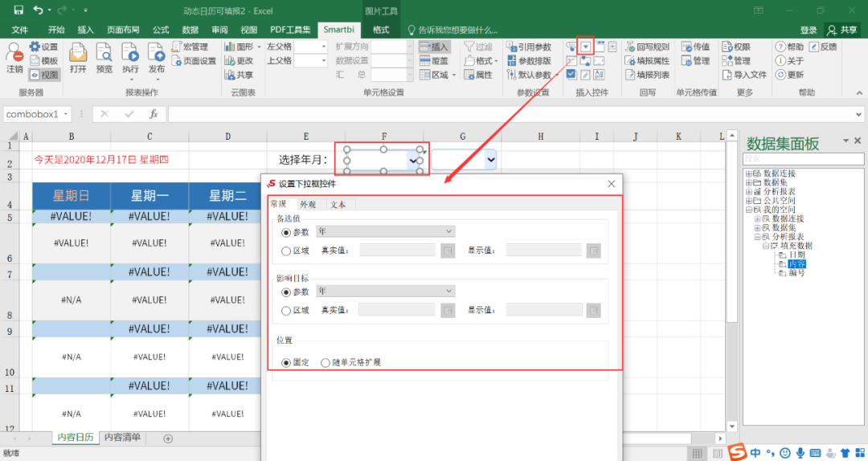Click 引用参数 reference parameter
This screenshot has height=461, width=868.
(x=529, y=47)
